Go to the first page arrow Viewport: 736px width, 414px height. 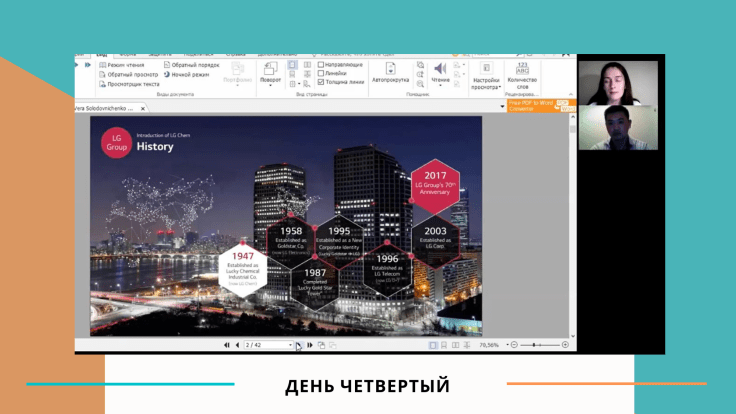(x=225, y=345)
